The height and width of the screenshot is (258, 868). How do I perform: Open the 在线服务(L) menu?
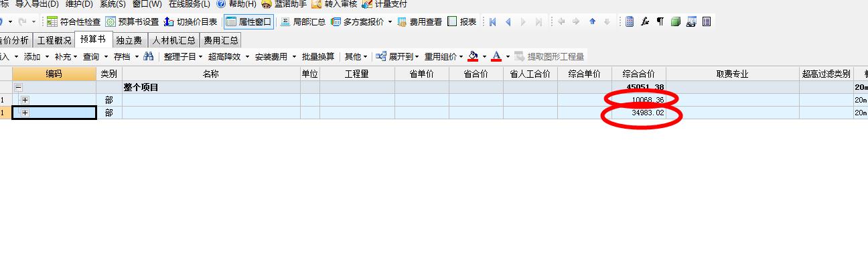190,4
